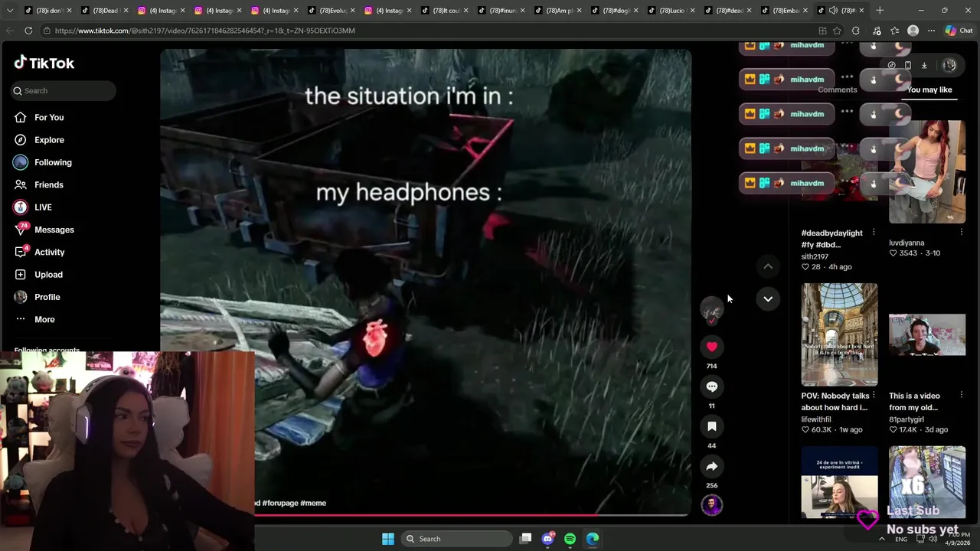Open Discord from the taskbar
Image resolution: width=980 pixels, height=551 pixels.
547,539
